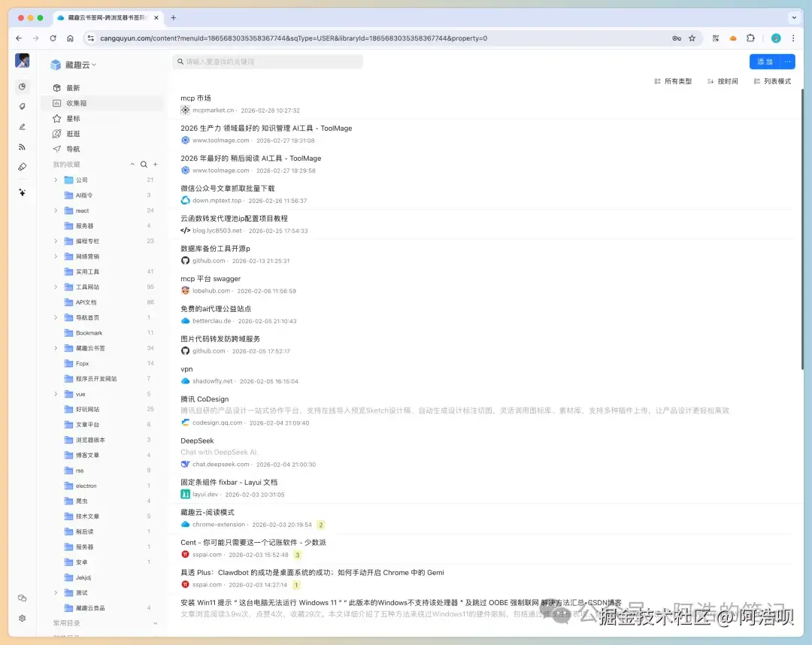The height and width of the screenshot is (645, 812).
Task: Open the user avatar in left rail
Action: (x=23, y=61)
